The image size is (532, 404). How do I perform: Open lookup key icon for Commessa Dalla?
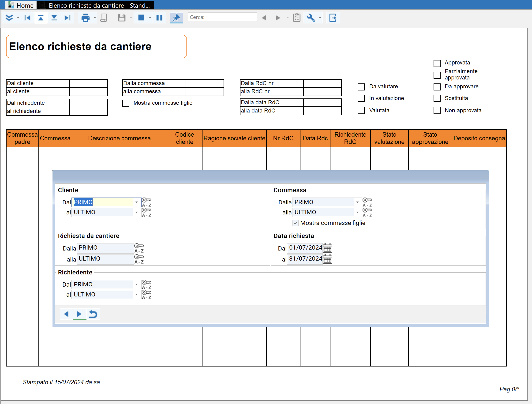click(367, 202)
